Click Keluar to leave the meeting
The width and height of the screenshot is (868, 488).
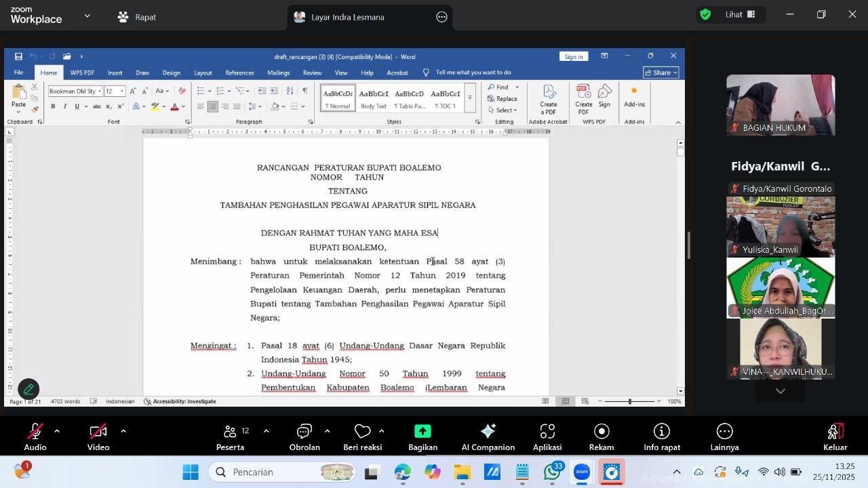(x=835, y=437)
